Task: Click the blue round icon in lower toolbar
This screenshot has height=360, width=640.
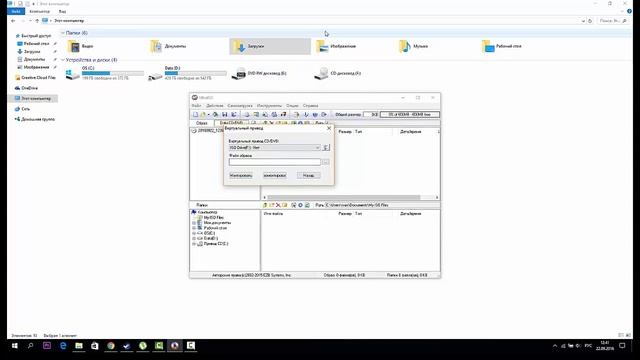Action: tap(300, 205)
